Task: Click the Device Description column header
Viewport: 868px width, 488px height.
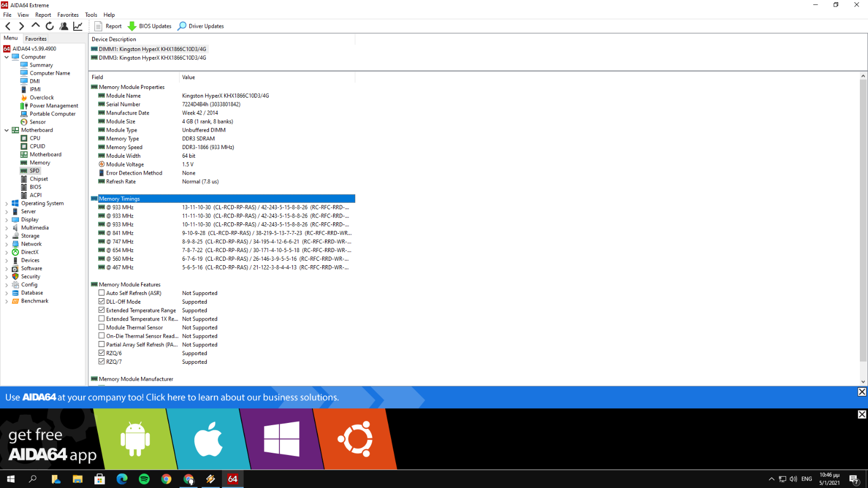Action: (x=222, y=39)
